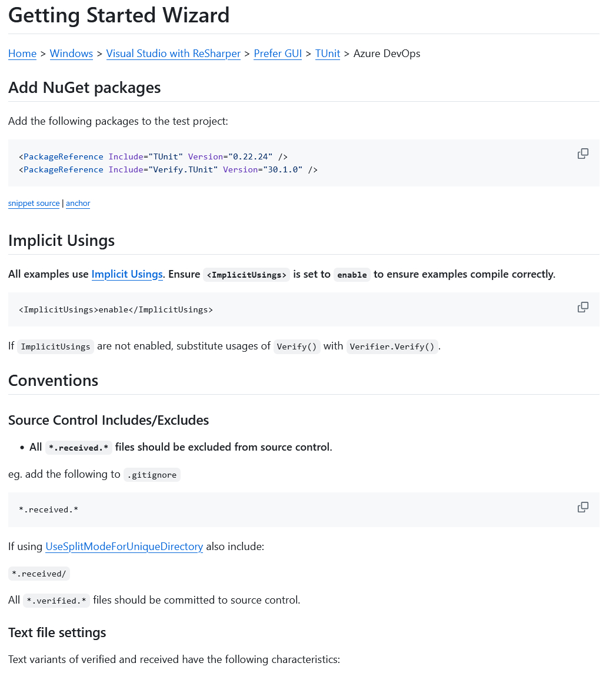Viewport: 616px width, 673px height.
Task: Click the Implicit Usings section heading
Action: [61, 241]
